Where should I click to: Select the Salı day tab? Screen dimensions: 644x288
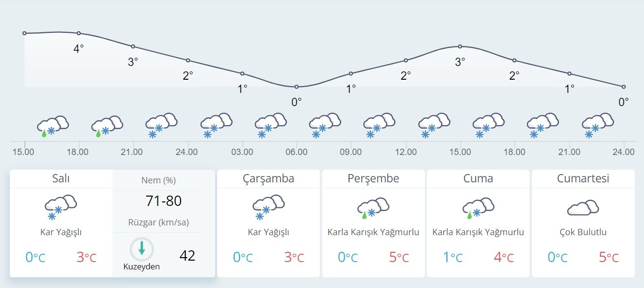click(61, 178)
